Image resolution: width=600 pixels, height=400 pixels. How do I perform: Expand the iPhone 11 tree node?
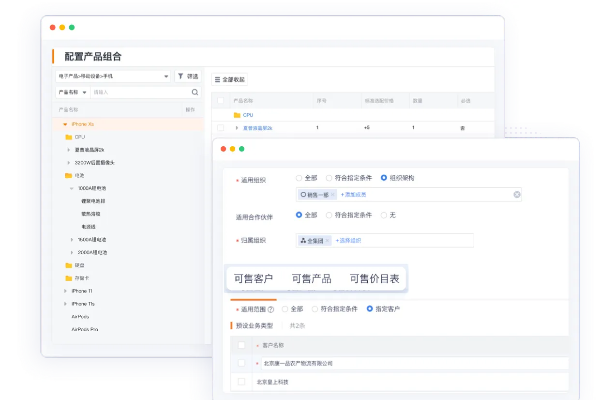[65, 291]
